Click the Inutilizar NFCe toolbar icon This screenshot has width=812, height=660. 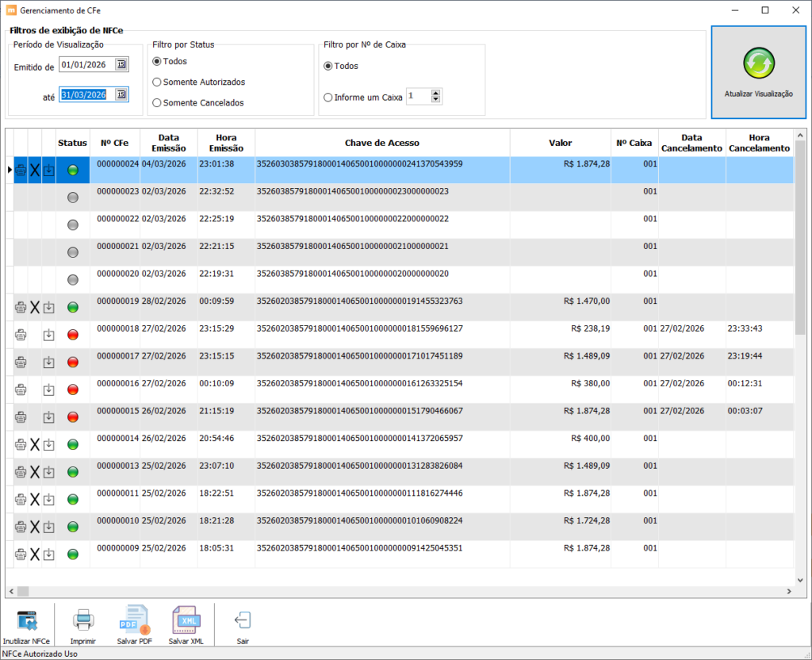[x=26, y=621]
